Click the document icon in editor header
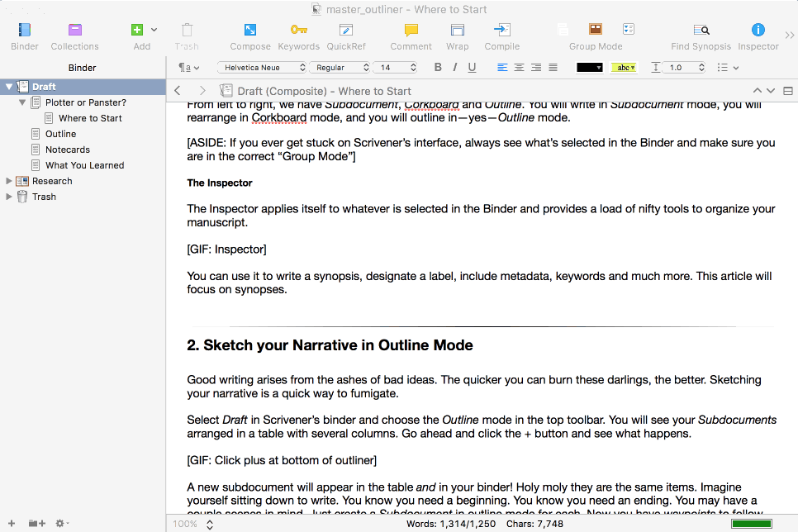 tap(226, 91)
